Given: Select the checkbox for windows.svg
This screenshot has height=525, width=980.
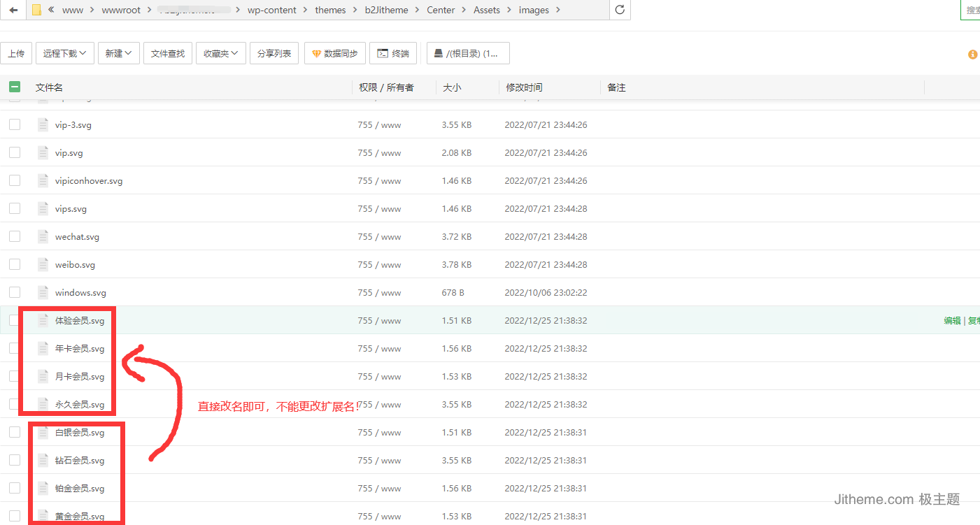Looking at the screenshot, I should (x=15, y=292).
